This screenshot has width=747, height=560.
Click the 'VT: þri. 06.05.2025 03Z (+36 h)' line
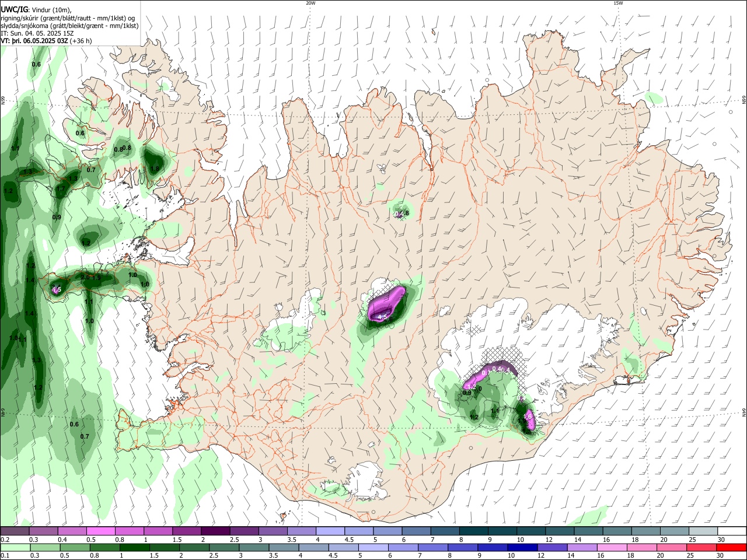pos(46,41)
